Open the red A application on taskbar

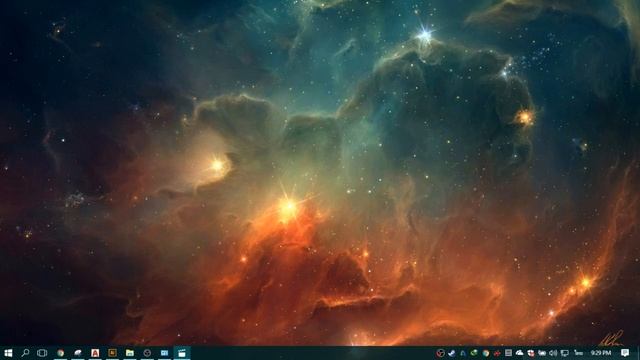click(95, 353)
